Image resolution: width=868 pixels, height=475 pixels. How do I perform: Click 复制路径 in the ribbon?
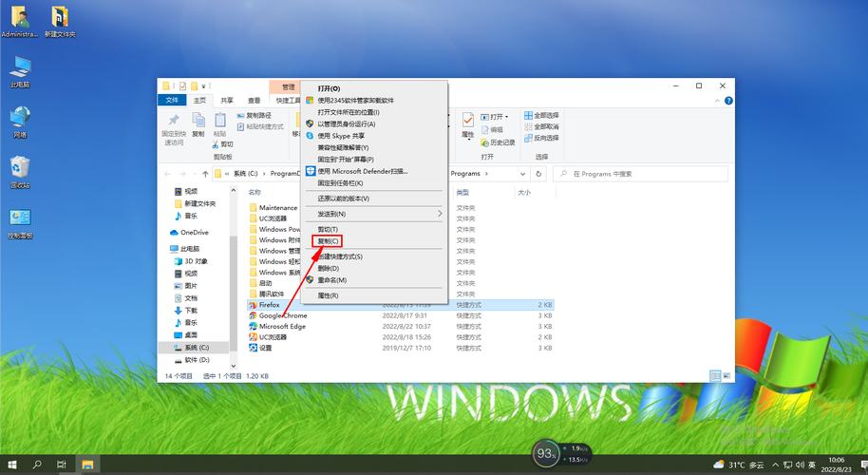click(x=255, y=115)
